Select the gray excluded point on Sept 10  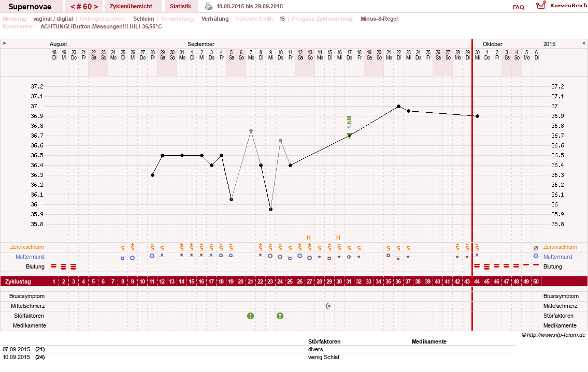click(280, 141)
